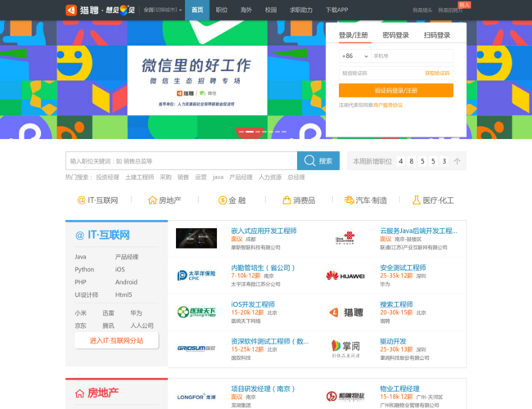Open the 太平洋保险 CPIC logo
Viewport: 532px width, 409px height.
click(196, 276)
